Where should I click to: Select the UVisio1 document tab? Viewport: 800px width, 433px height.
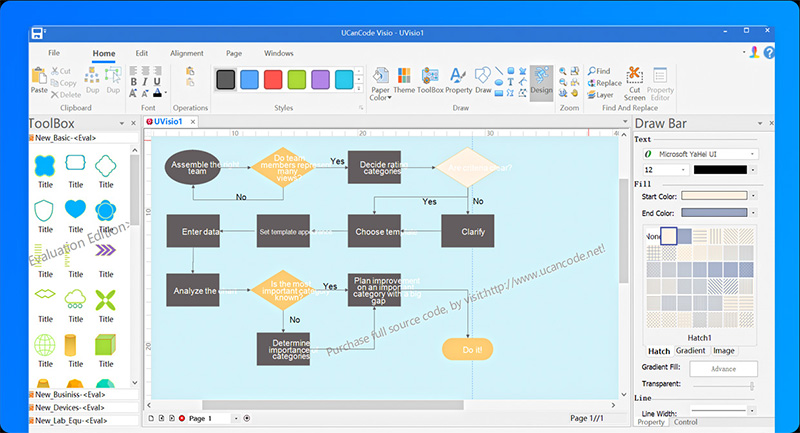point(168,121)
